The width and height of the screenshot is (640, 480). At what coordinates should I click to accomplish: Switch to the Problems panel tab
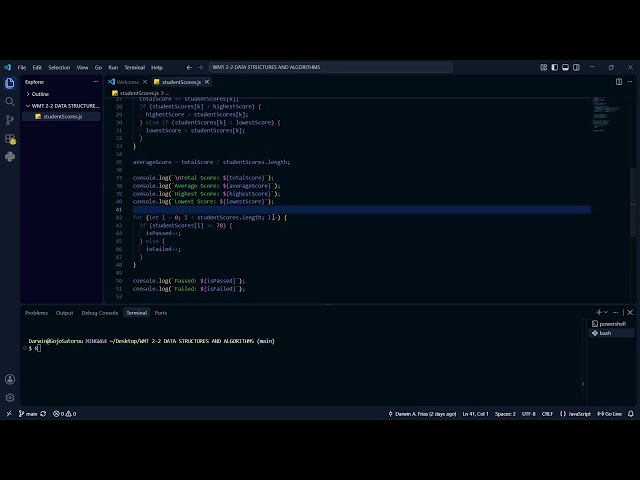tap(36, 313)
